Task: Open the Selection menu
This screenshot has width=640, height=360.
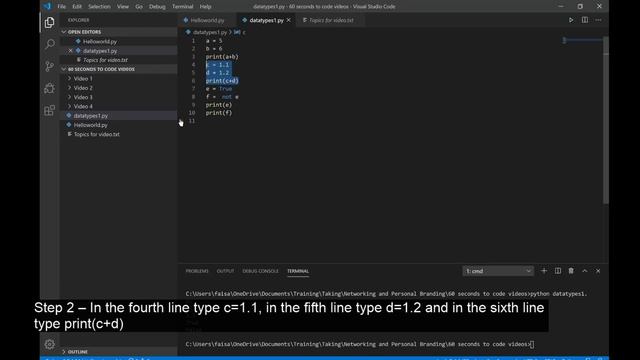Action: (99, 7)
